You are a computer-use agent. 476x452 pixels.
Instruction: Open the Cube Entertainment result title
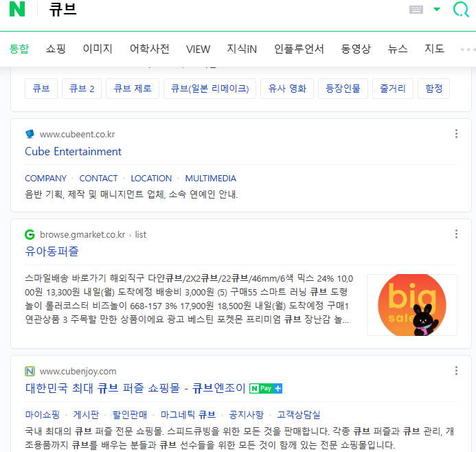[x=73, y=151]
